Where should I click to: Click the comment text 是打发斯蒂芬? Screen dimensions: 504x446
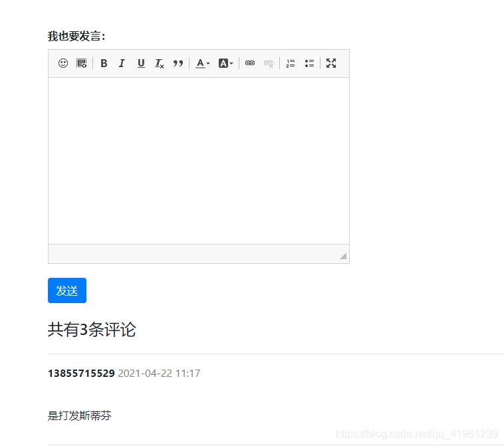coord(79,416)
